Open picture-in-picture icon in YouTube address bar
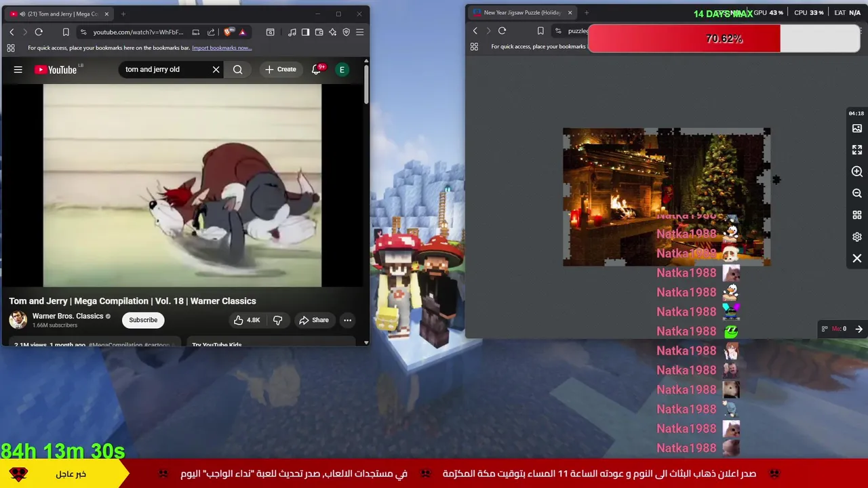Viewport: 868px width, 488px height. 196,32
